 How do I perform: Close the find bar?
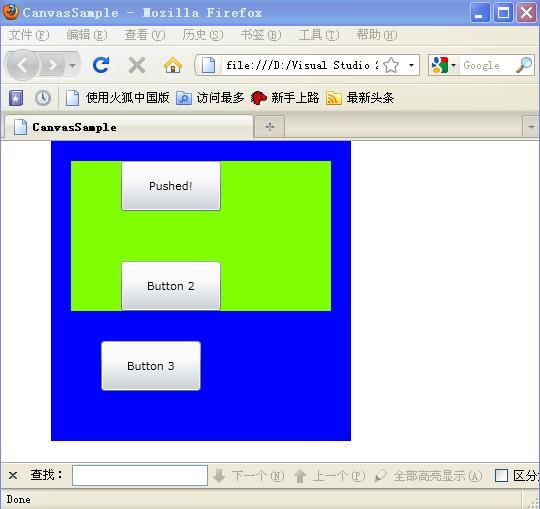[13, 476]
